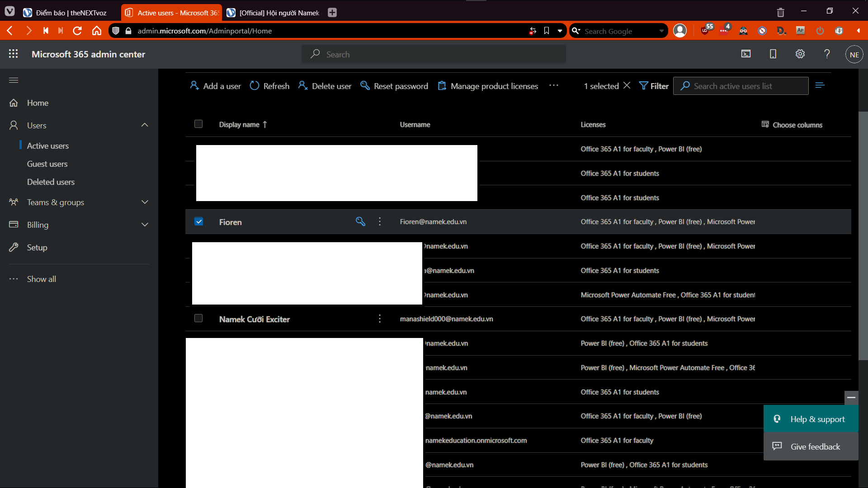The width and height of the screenshot is (868, 488).
Task: Open the Namek Cười Exciter user
Action: point(255,319)
